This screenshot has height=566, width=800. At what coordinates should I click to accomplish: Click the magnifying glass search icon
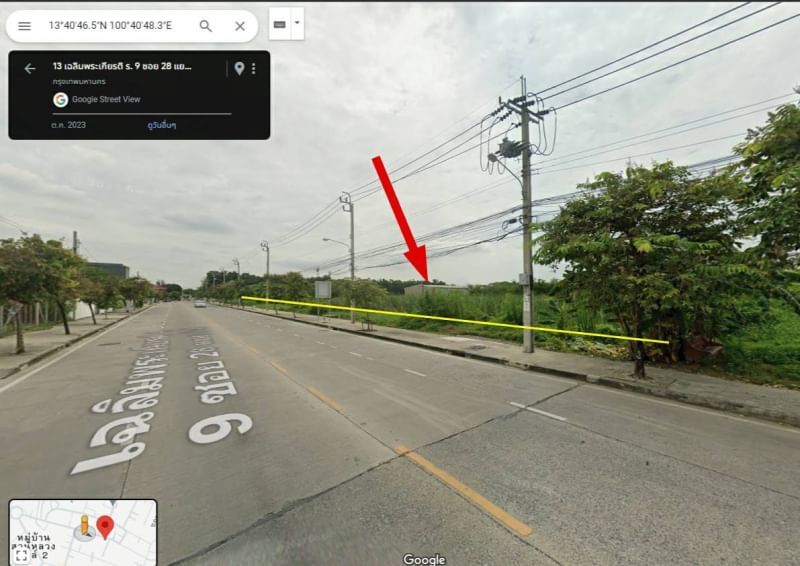206,26
